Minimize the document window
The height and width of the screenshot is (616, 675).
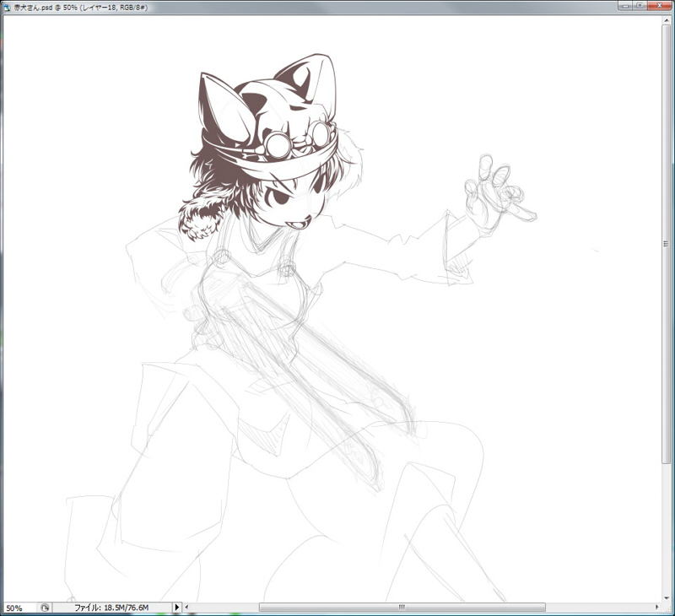pos(624,6)
